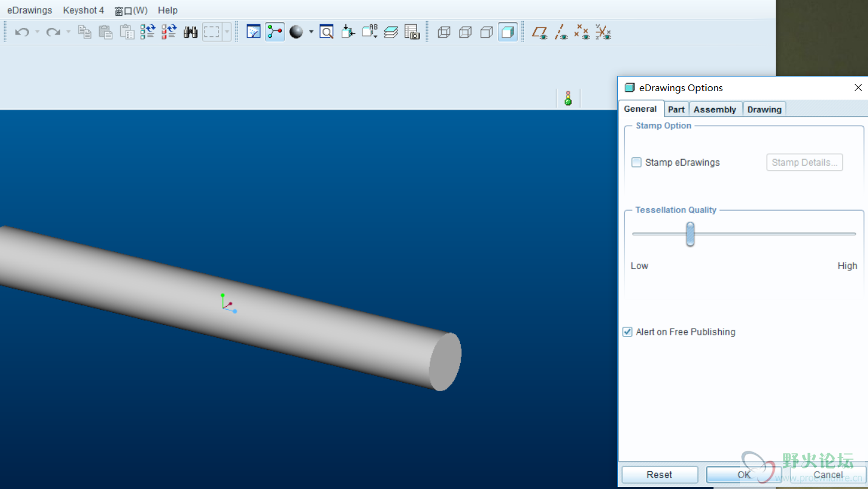Open the Redo history dropdown arrow
Screen dimensions: 868x489
click(68, 32)
